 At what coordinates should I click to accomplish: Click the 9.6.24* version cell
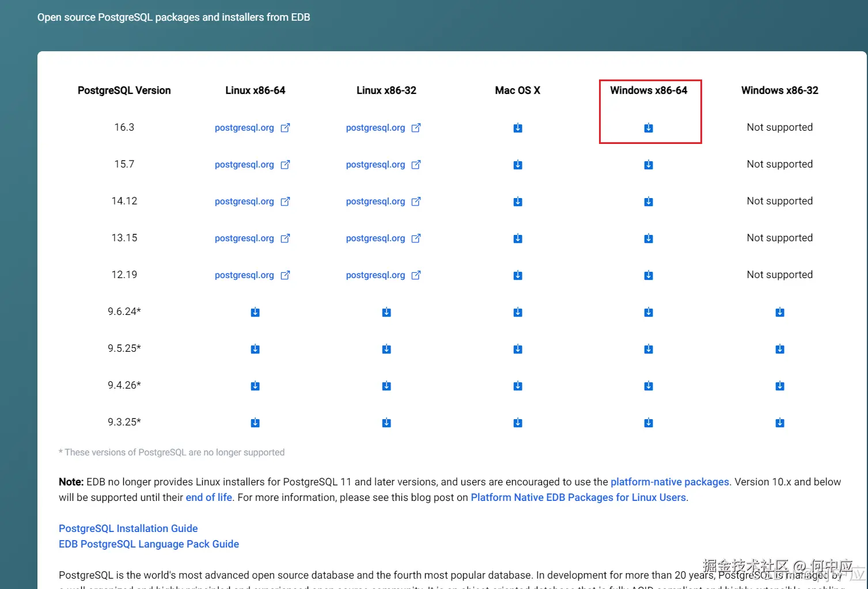pyautogui.click(x=124, y=311)
